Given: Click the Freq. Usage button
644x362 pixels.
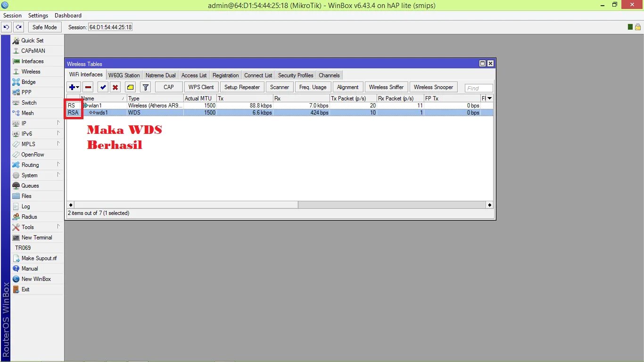Looking at the screenshot, I should click(x=313, y=87).
